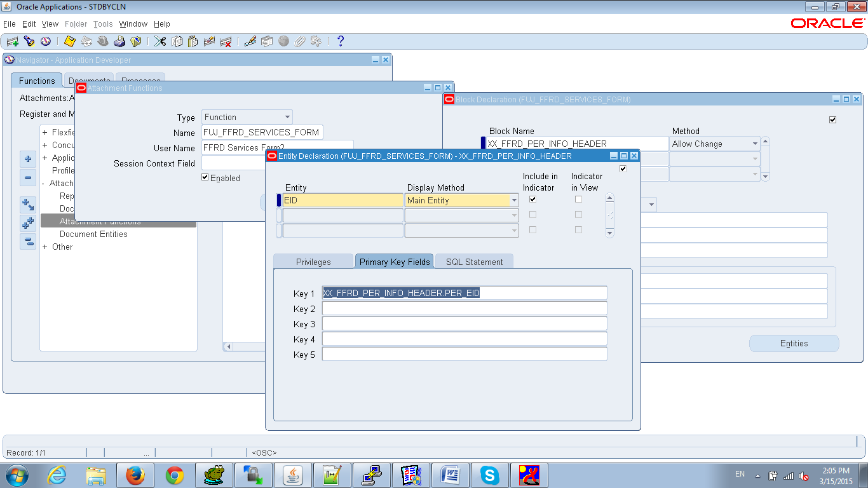868x488 pixels.
Task: Click the Name field FUJ_FFRD_SERVICES_FORM
Action: coord(262,133)
